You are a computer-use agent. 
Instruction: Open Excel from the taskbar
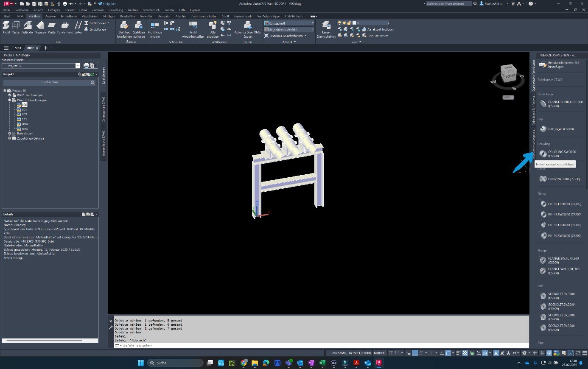[322, 363]
